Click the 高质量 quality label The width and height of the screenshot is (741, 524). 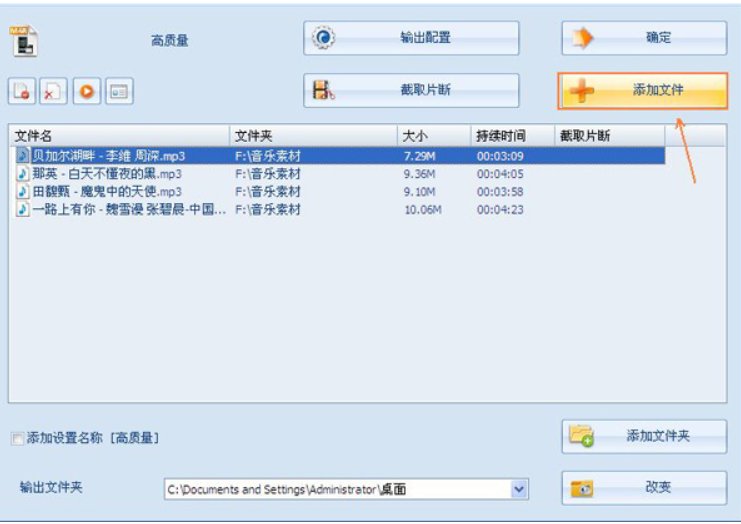170,41
